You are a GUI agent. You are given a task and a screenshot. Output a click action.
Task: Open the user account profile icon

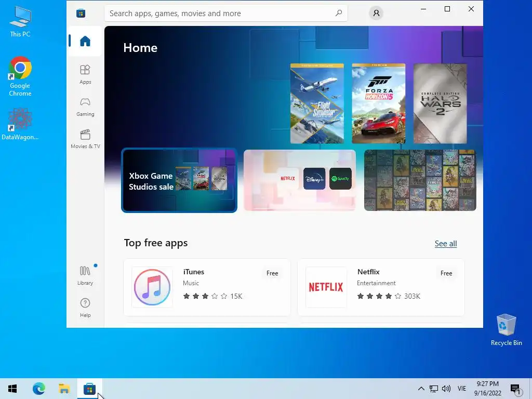376,13
